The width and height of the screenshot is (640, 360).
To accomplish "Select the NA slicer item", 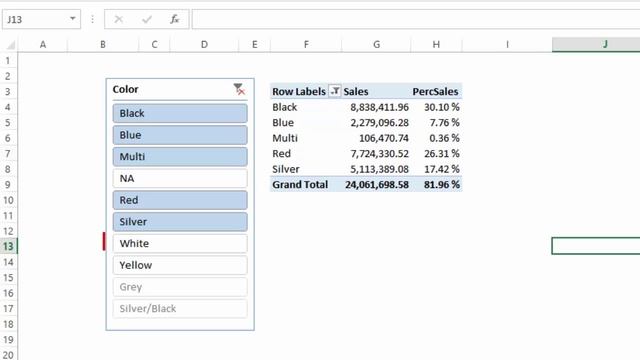I will point(180,178).
